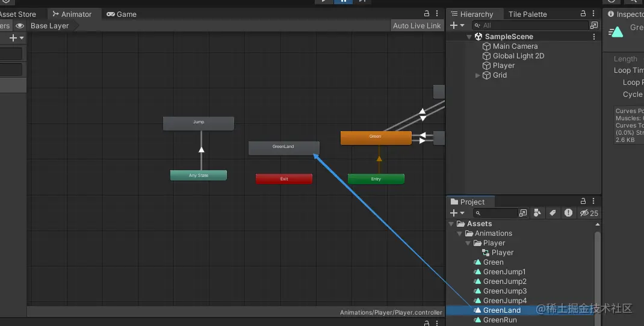Open Hierarchy search in Search window
Screen dimensions: 644x326
click(594, 25)
